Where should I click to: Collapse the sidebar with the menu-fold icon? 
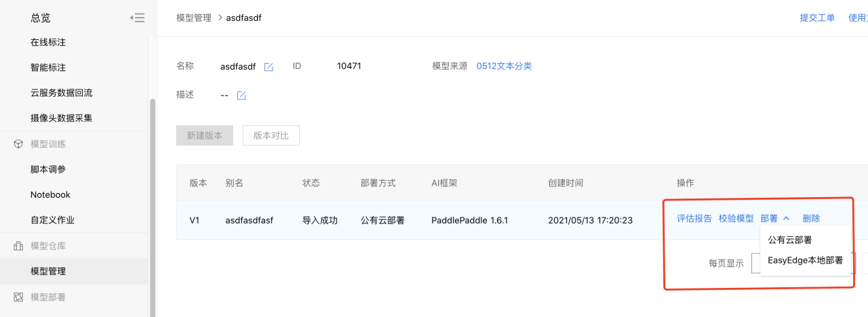point(137,18)
